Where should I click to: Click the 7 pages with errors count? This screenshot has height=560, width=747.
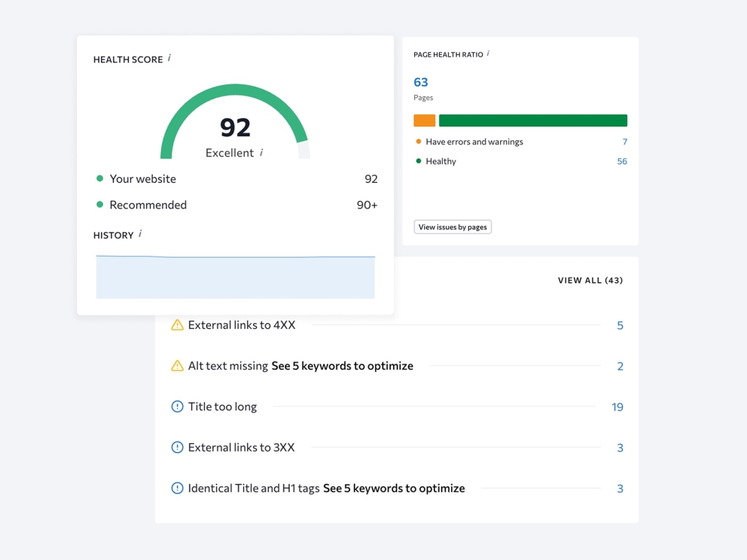coord(624,142)
